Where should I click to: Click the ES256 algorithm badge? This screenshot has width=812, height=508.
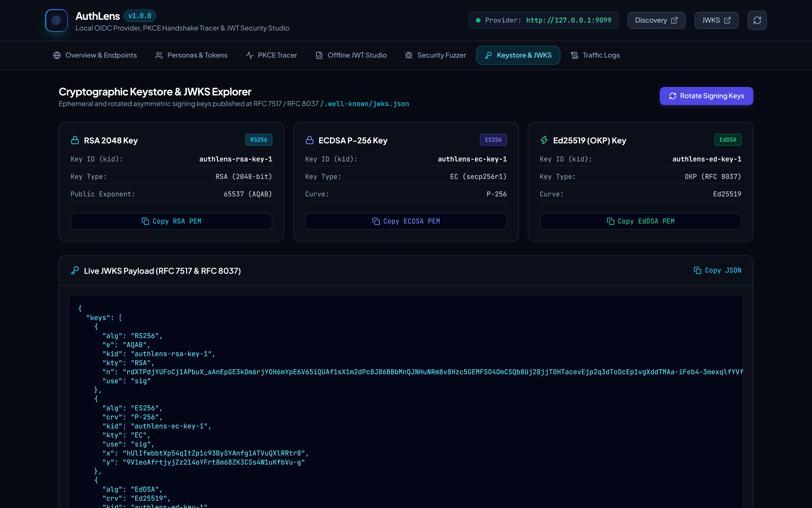493,140
